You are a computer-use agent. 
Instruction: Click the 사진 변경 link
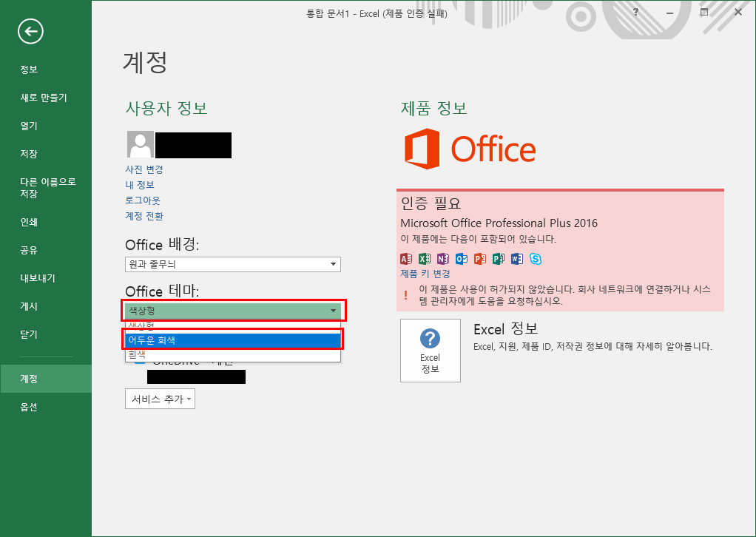(144, 169)
